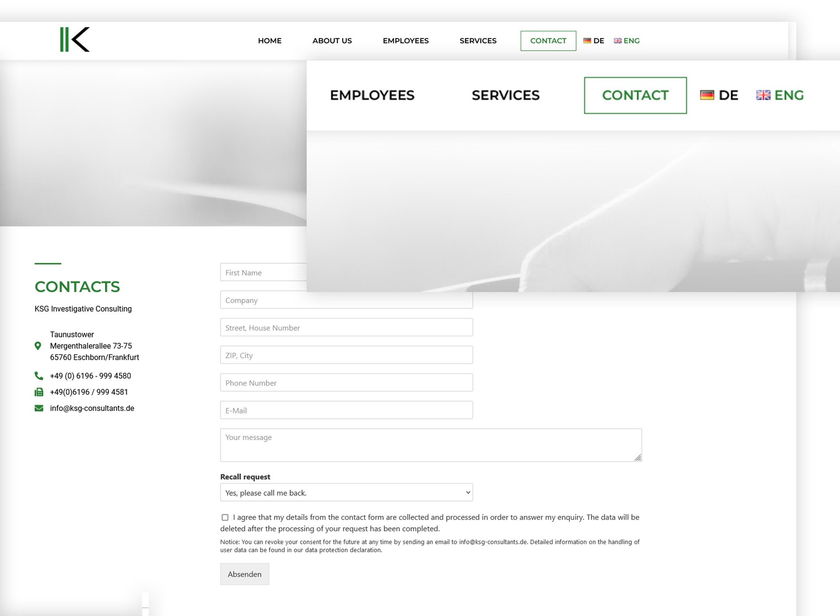Focus the Company input field

(346, 300)
